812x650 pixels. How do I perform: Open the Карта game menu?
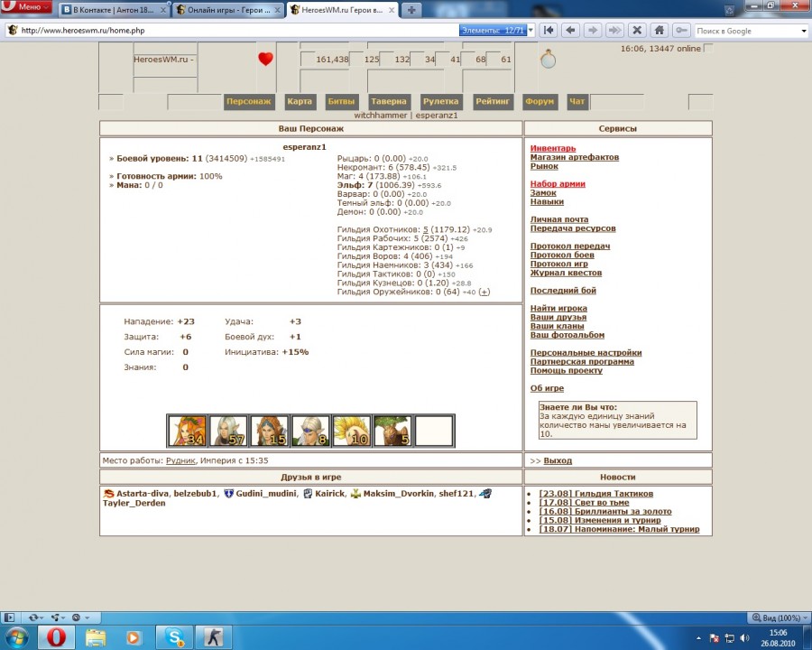click(x=300, y=102)
